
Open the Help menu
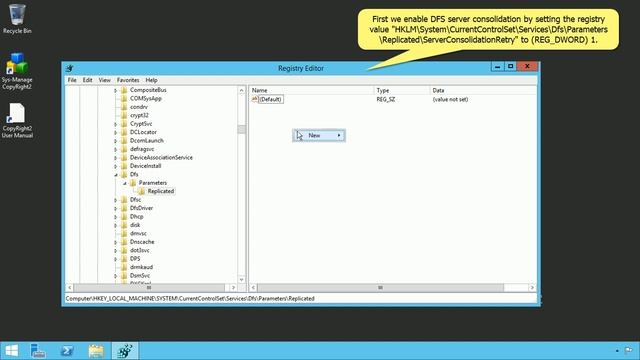[151, 80]
